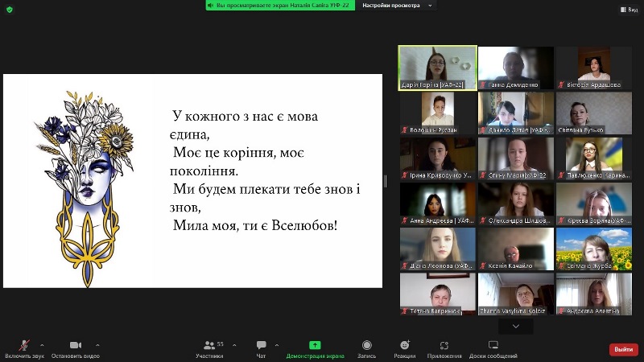Select Данило Дзтап video tile
The height and width of the screenshot is (362, 644).
coord(516,113)
